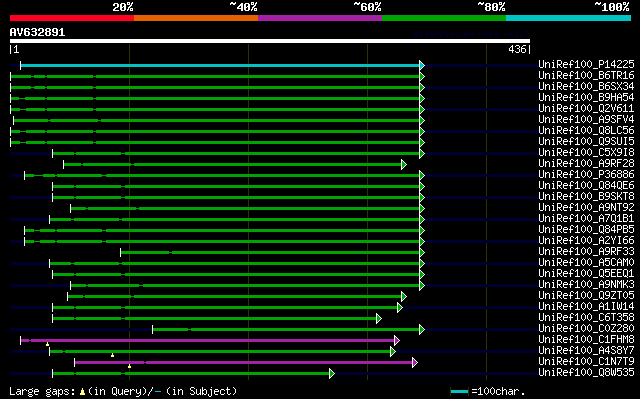Click the cyan ~100% identity color segment
This screenshot has height=399, width=640.
point(568,18)
